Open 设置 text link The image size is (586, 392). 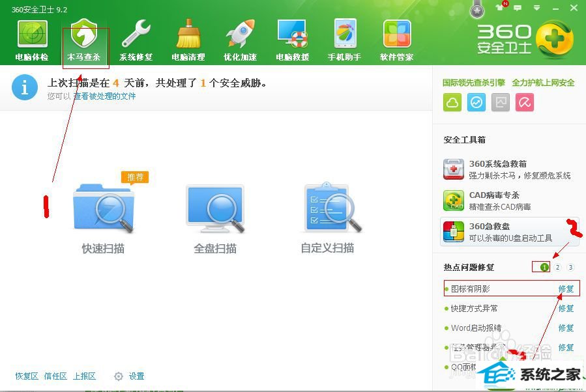(x=136, y=376)
